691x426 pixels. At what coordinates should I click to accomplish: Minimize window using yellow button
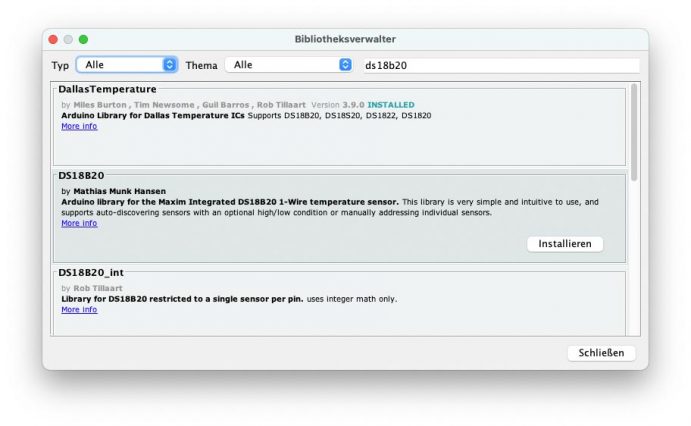click(68, 39)
